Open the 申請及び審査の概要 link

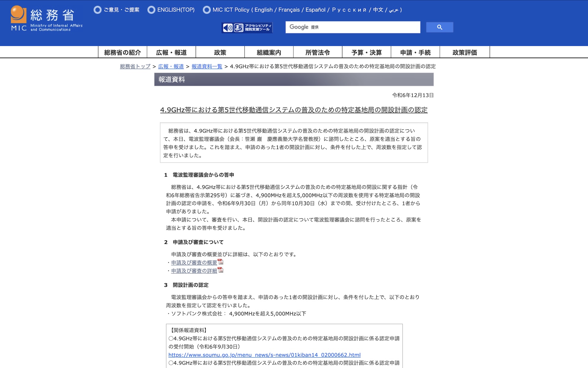click(194, 263)
